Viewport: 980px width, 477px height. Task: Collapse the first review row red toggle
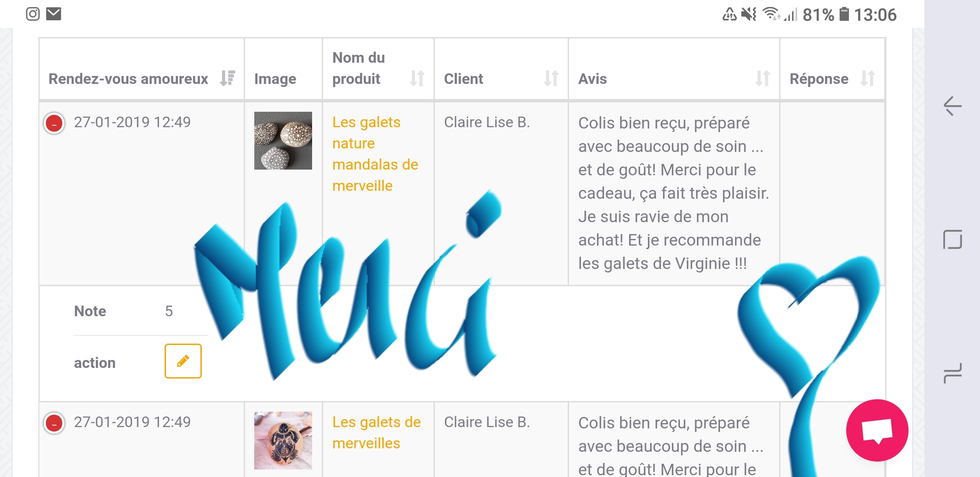coord(54,123)
